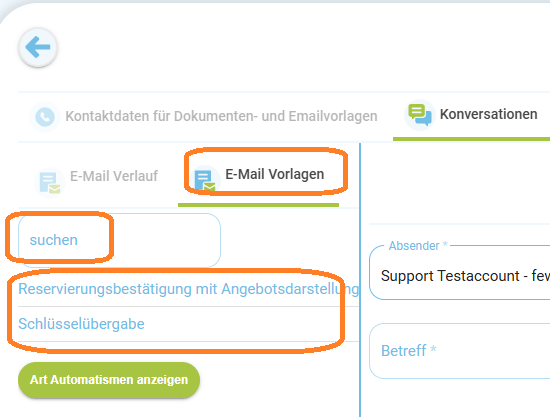
Task: Click the chat bubbles icon for Konversationen
Action: [420, 115]
